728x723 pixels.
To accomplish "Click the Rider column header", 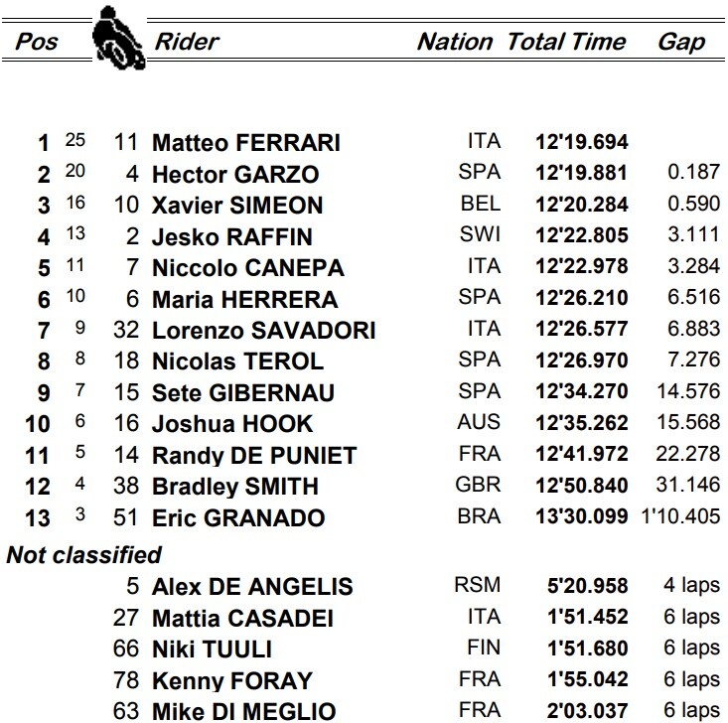I will click(x=187, y=42).
